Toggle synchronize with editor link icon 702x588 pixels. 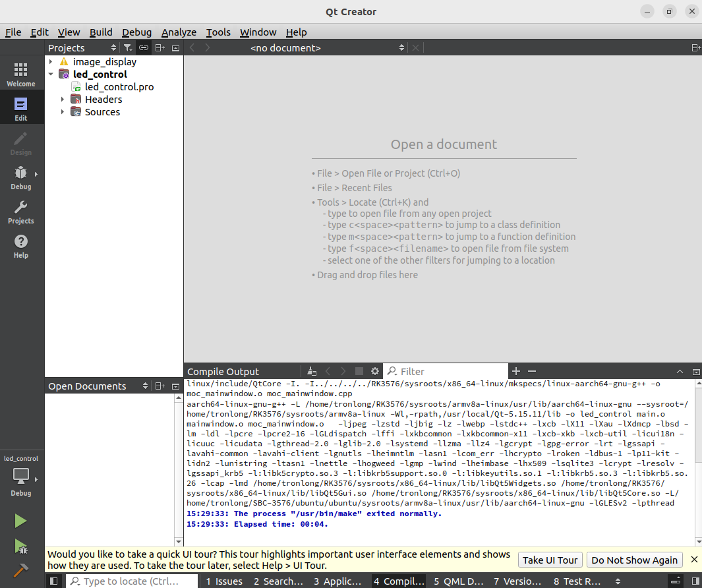coord(143,47)
